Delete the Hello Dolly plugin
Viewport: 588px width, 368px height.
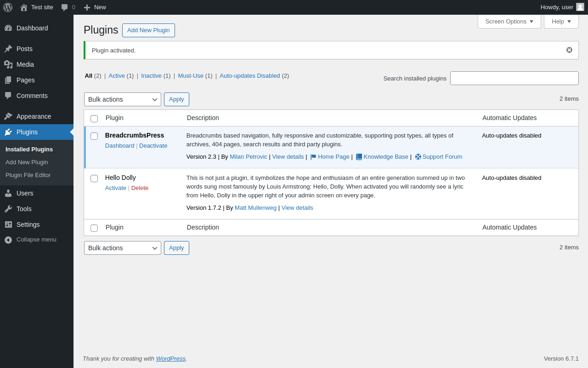[x=140, y=188]
